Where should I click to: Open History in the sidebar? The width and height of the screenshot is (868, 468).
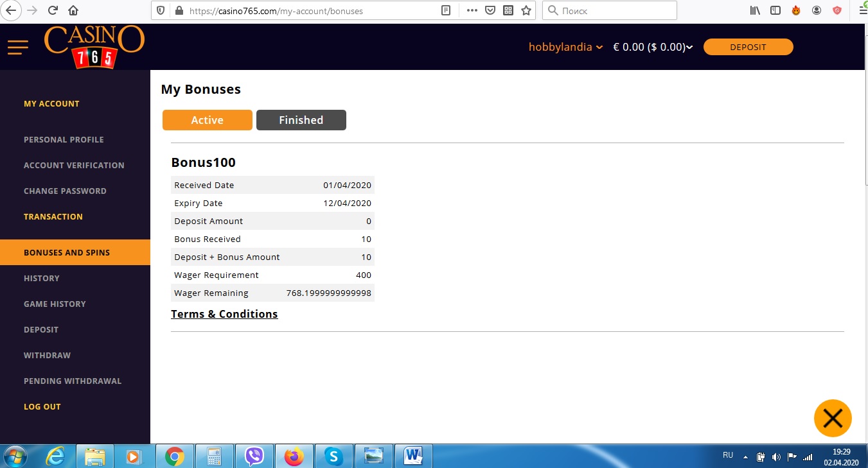[42, 278]
